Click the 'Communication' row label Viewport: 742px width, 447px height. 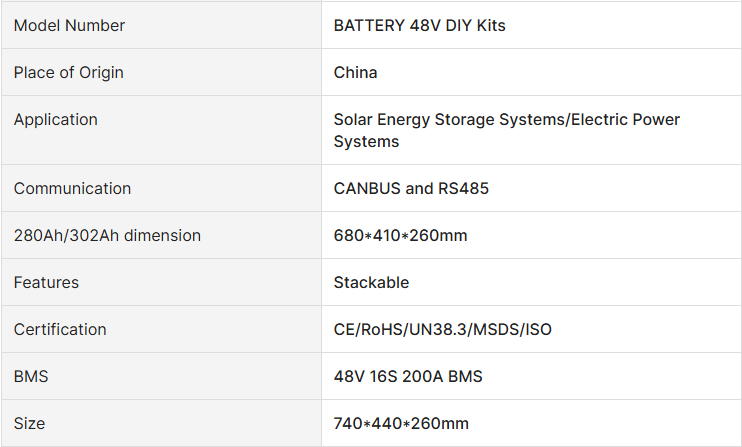72,189
